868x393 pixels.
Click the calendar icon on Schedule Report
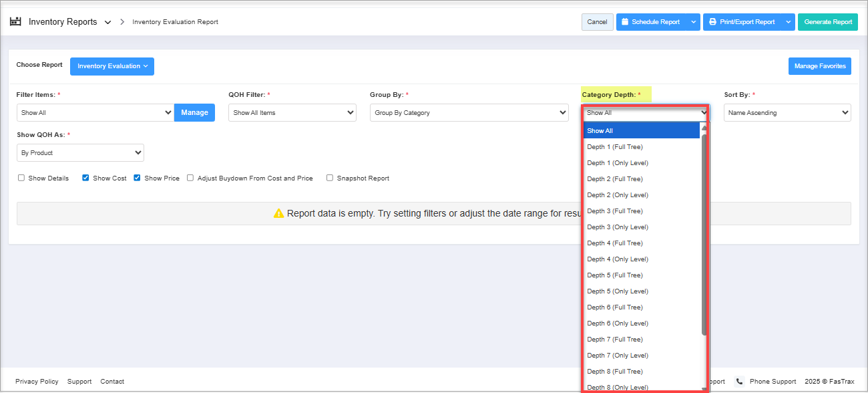pyautogui.click(x=625, y=22)
